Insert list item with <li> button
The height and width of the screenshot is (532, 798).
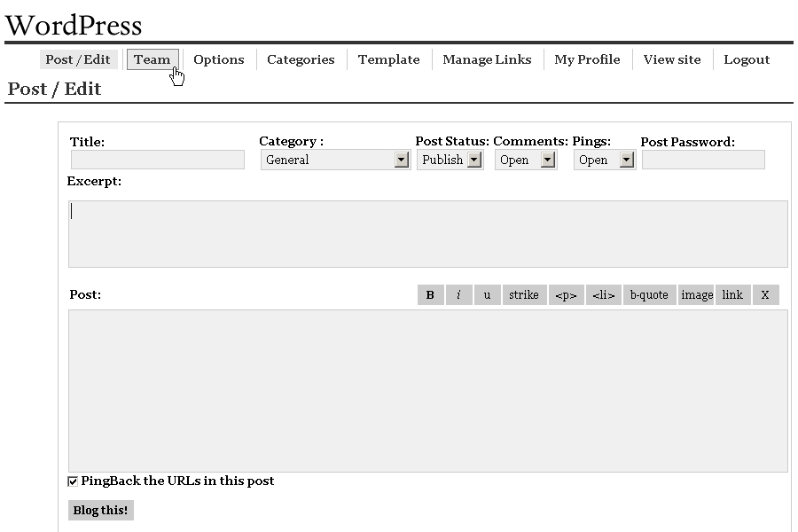pyautogui.click(x=603, y=295)
